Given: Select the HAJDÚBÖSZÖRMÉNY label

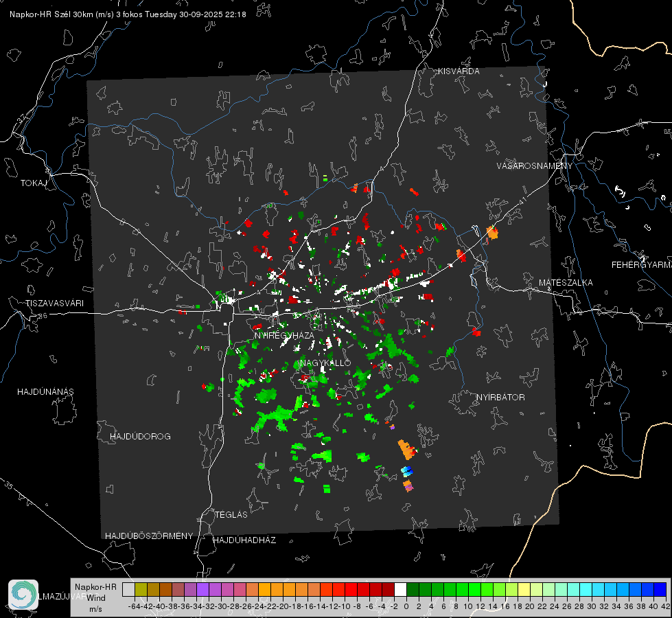Looking at the screenshot, I should pyautogui.click(x=149, y=536).
